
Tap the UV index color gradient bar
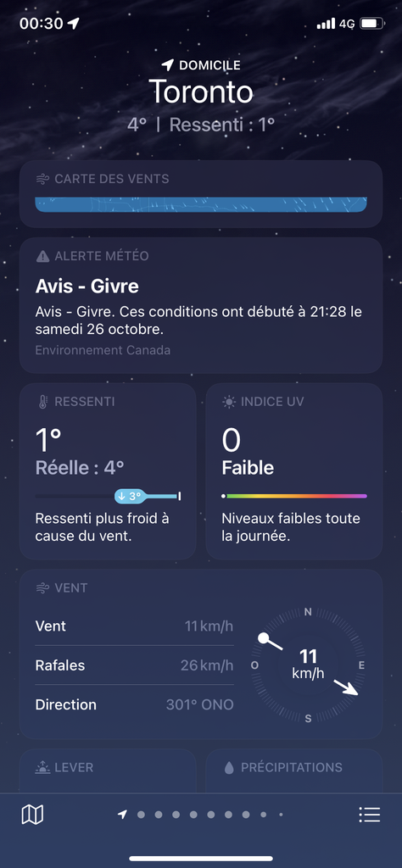[294, 496]
